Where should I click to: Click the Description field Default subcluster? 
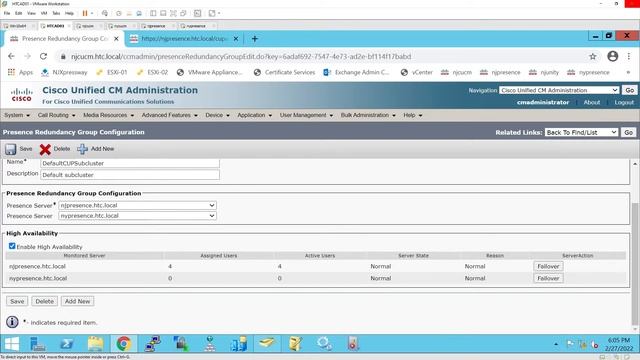click(x=130, y=175)
